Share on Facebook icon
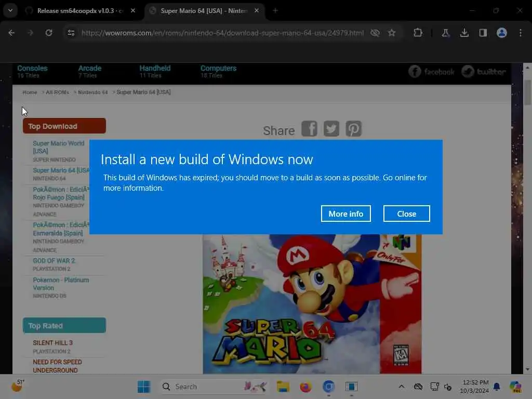Image resolution: width=532 pixels, height=399 pixels. click(309, 129)
